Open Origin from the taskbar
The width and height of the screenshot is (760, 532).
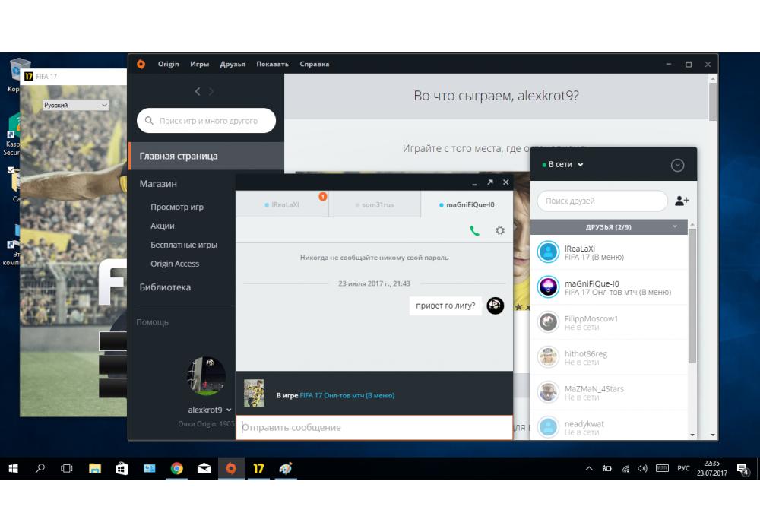[231, 468]
